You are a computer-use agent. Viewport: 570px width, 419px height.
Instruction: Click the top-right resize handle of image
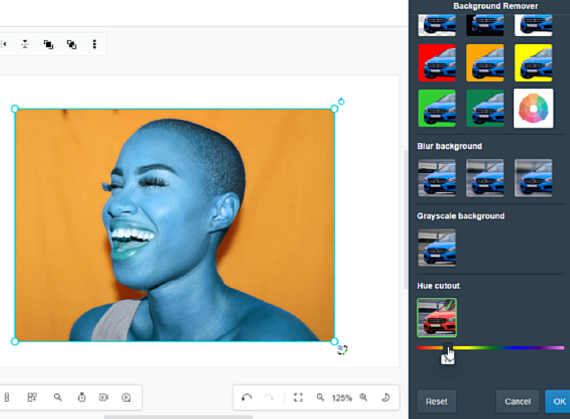point(334,109)
